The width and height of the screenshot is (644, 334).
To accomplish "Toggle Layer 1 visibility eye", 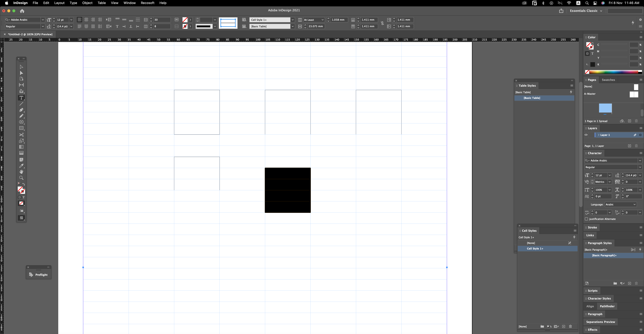I will pos(586,135).
